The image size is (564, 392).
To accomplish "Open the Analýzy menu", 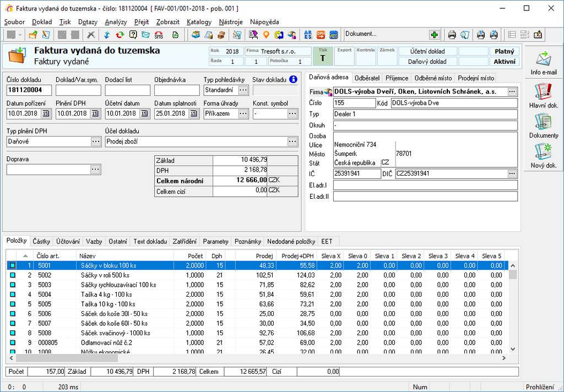I will pos(116,22).
